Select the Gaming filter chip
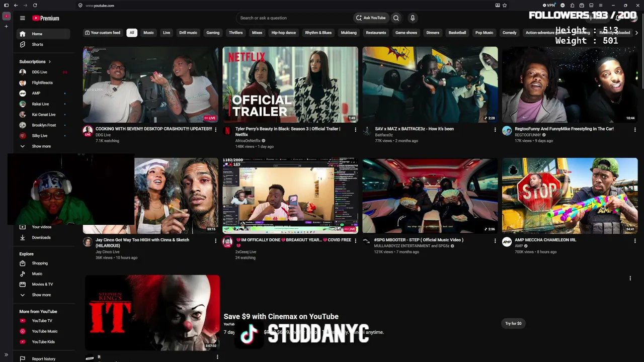This screenshot has width=644, height=362. [x=213, y=33]
